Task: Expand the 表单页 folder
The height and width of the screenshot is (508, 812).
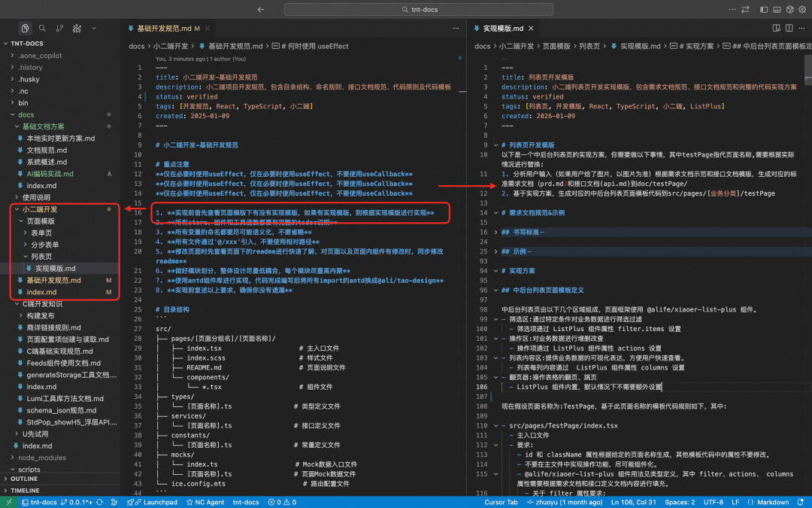Action: click(60, 233)
